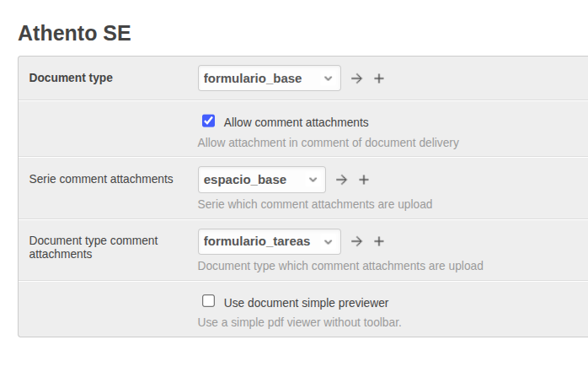The width and height of the screenshot is (588, 372).
Task: Enable the Use document simple previewer checkbox
Action: (x=209, y=301)
